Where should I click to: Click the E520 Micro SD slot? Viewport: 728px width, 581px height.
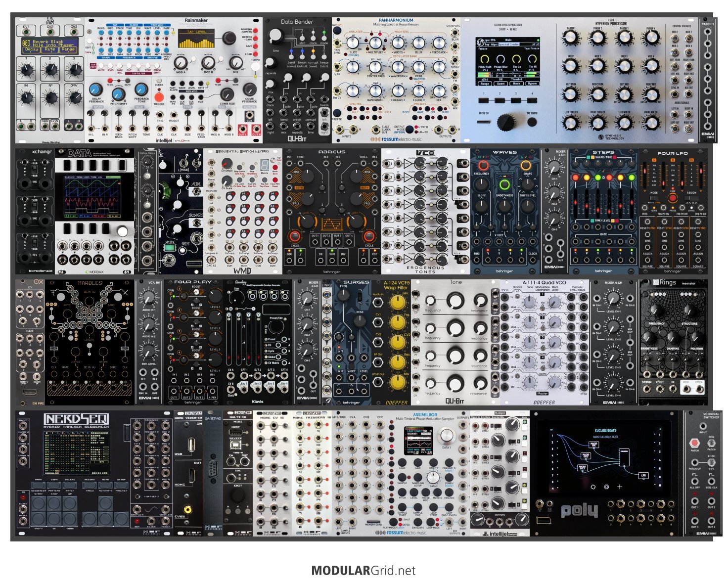pos(484,121)
